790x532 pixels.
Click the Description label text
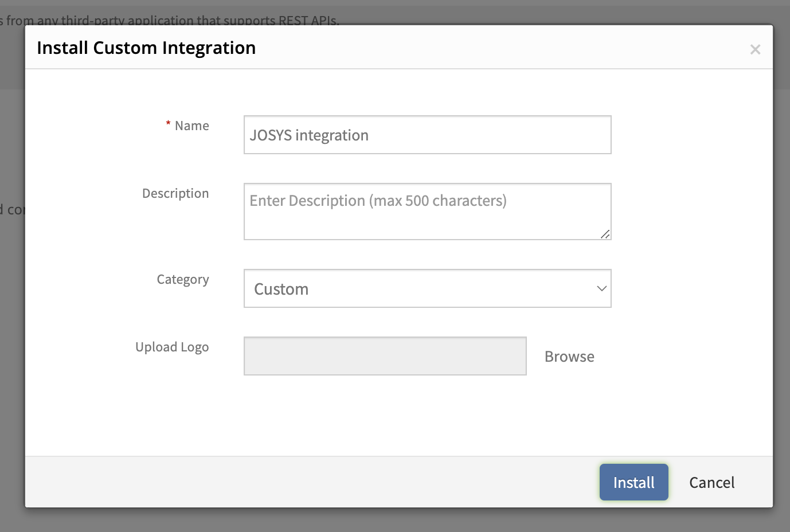175,194
